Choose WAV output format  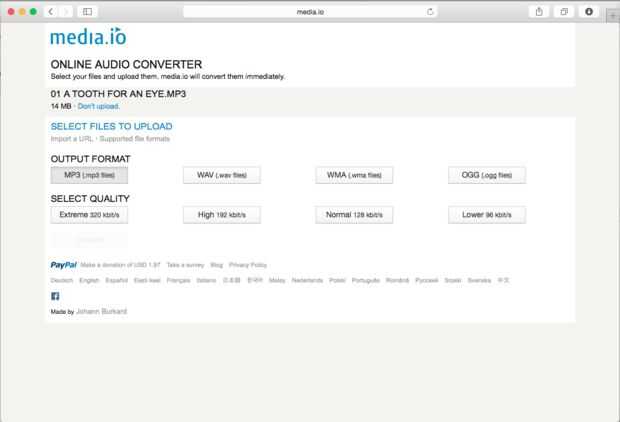(x=222, y=175)
